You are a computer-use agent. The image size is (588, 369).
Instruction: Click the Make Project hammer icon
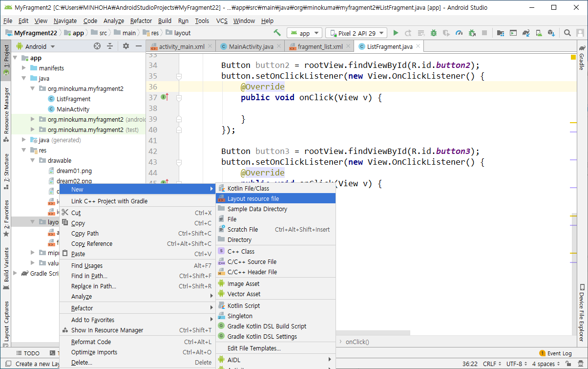coord(277,33)
